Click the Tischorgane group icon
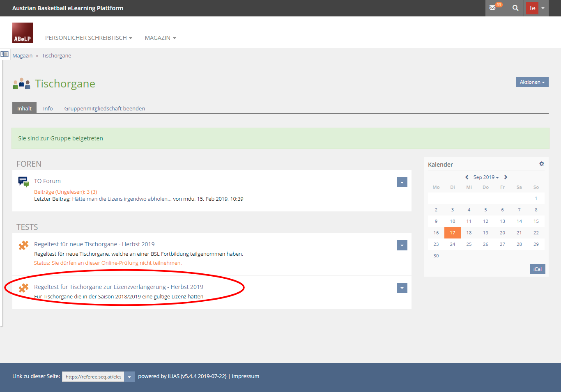561x392 pixels. tap(21, 84)
